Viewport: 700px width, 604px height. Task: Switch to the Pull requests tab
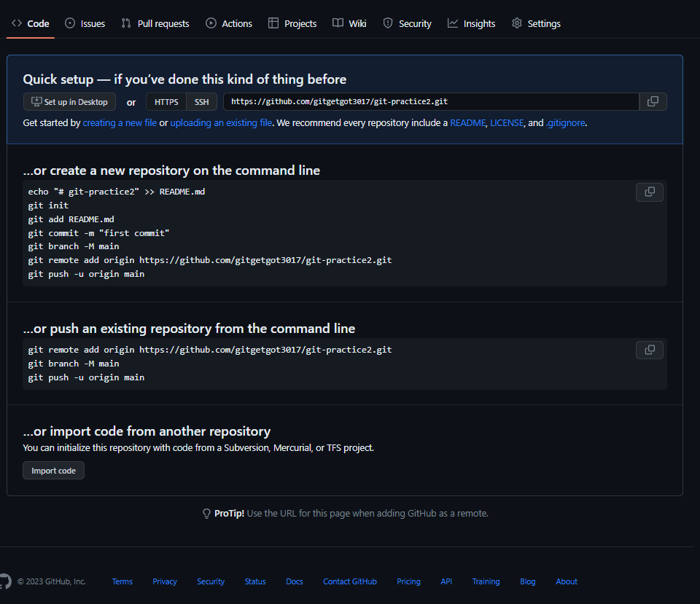pyautogui.click(x=155, y=23)
